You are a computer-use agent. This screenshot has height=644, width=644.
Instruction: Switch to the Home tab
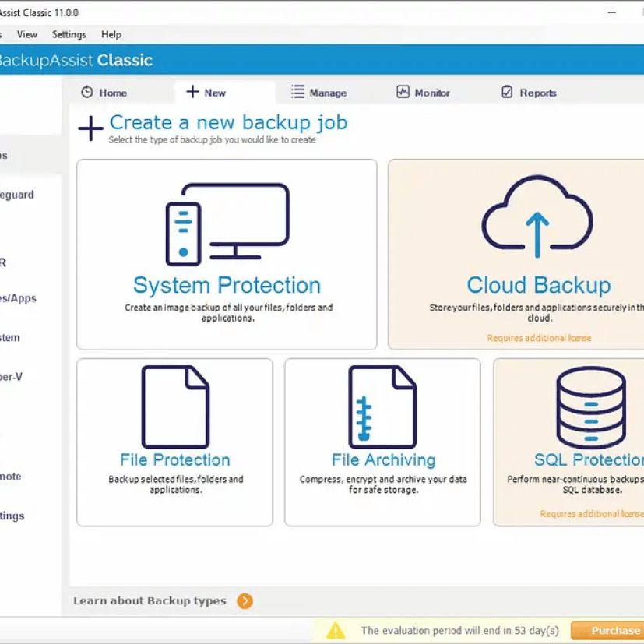pos(104,93)
